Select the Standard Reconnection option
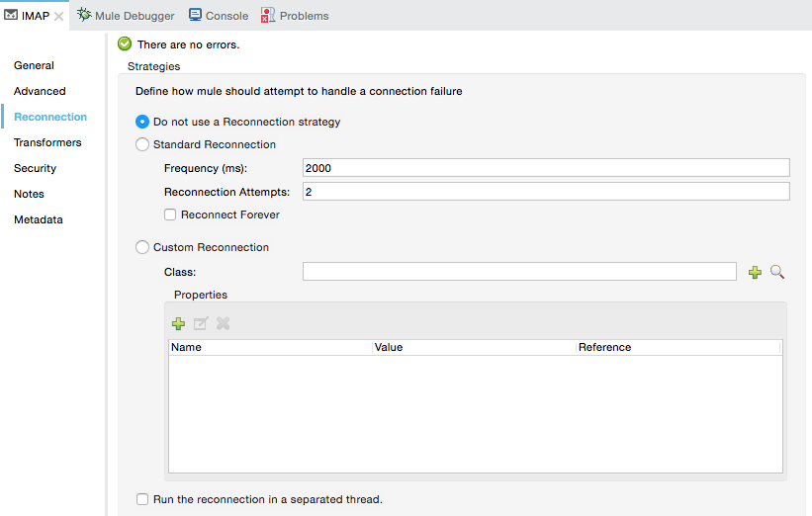The height and width of the screenshot is (516, 812). (x=142, y=144)
